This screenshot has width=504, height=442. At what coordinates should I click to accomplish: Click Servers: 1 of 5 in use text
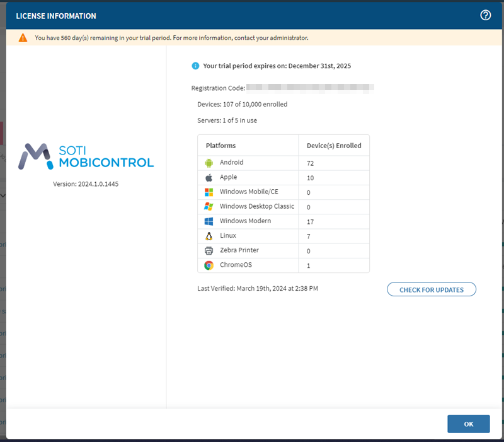(227, 120)
